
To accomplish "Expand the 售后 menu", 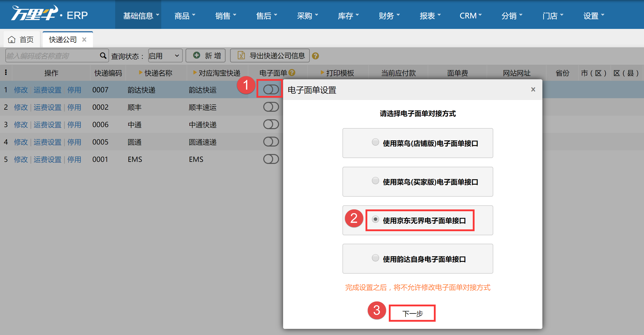I will pyautogui.click(x=266, y=16).
